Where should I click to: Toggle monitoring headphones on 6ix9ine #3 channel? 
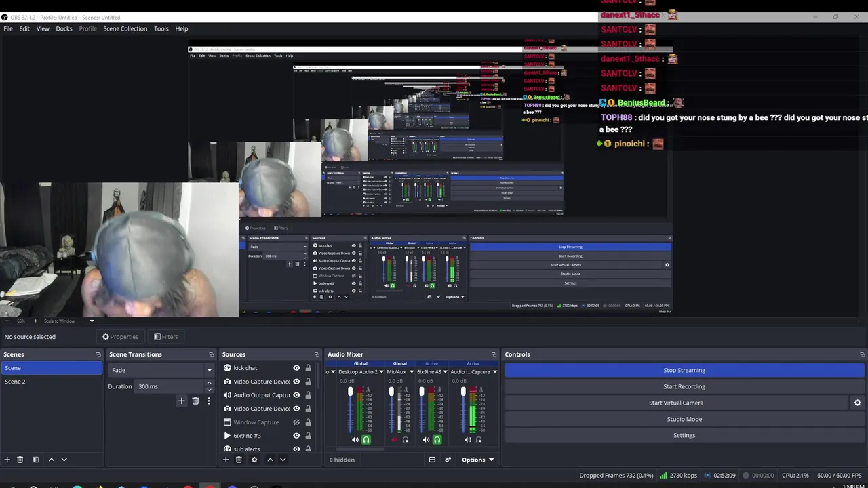[x=437, y=440]
